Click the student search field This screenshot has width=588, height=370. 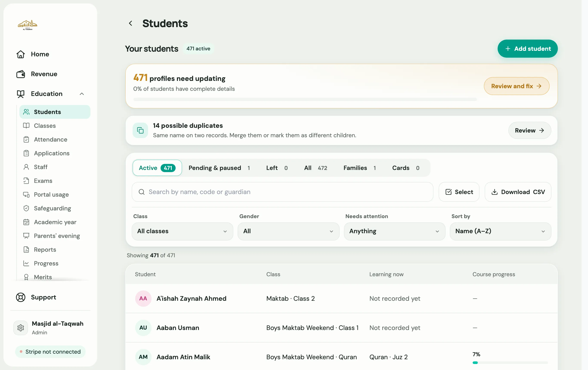(283, 192)
